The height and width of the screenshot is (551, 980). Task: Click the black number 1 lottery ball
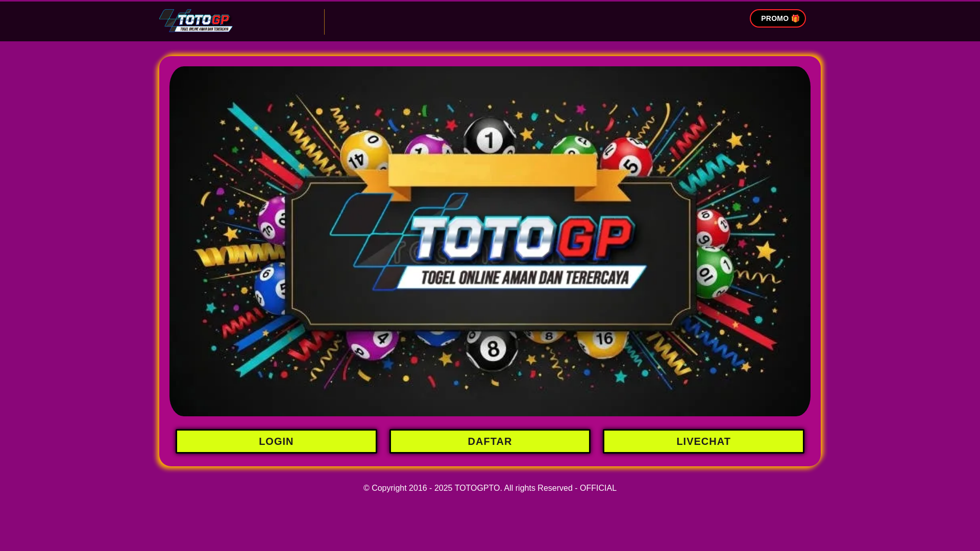tap(489, 136)
